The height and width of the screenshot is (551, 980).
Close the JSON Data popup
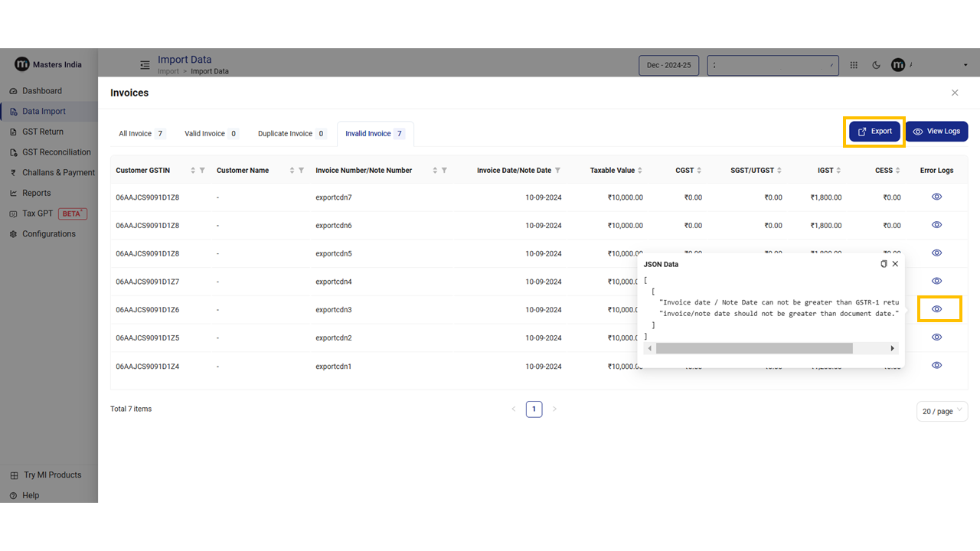point(895,264)
